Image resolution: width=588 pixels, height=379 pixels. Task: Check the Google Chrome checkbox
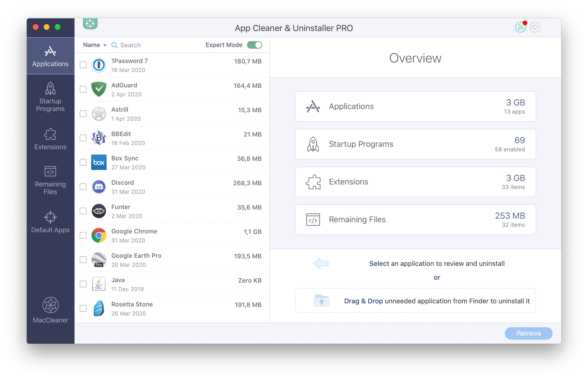(83, 235)
